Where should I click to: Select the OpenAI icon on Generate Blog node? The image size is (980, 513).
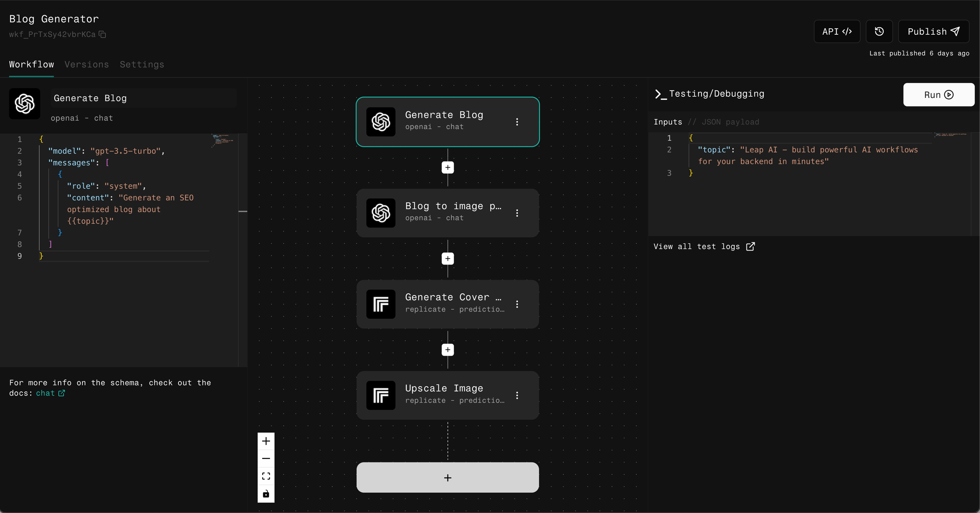(381, 121)
